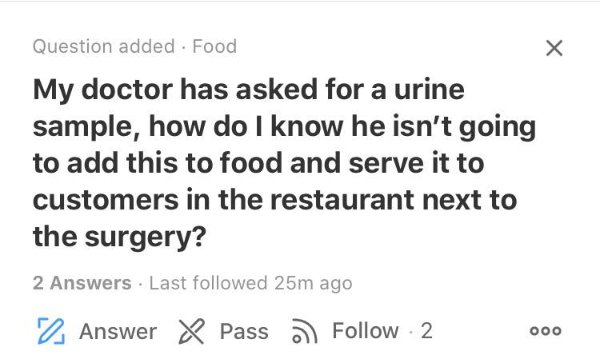The image size is (600, 363).
Task: Click the title line starting 'My doctor has asked'
Action: tap(249, 90)
